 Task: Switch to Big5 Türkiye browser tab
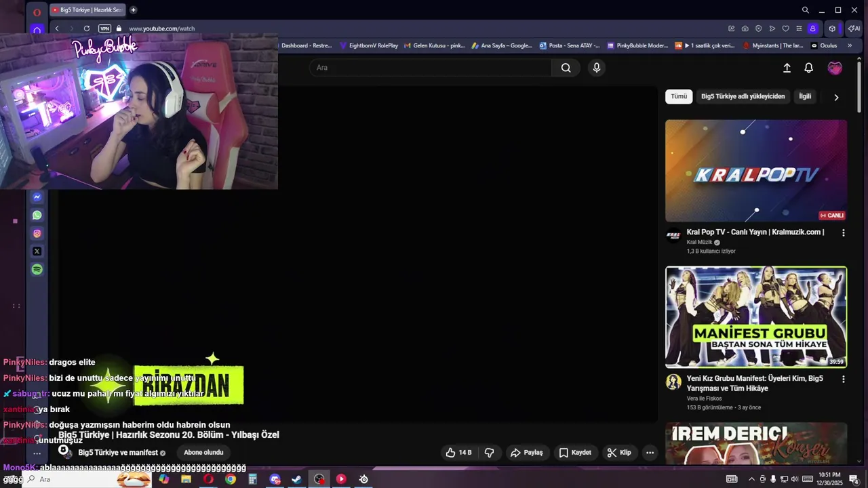(87, 10)
